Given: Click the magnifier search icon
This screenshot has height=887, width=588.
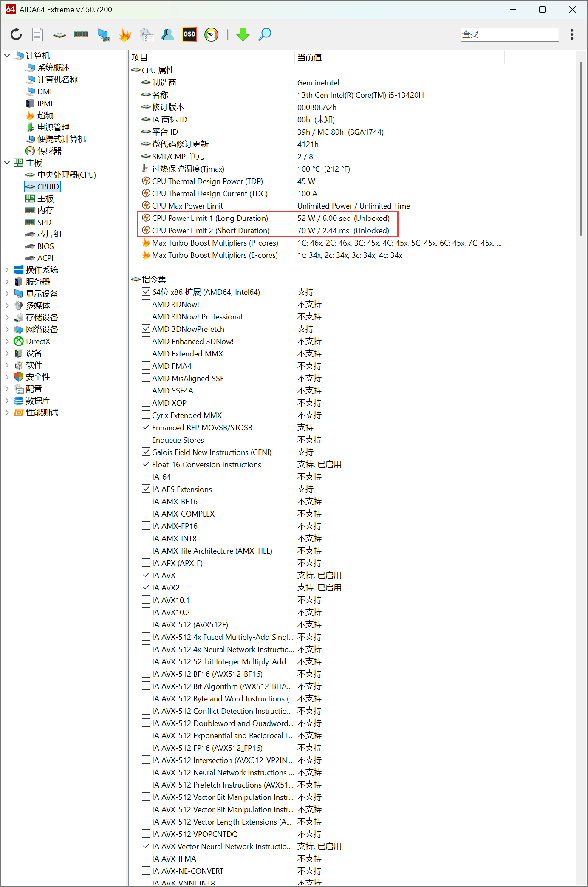Looking at the screenshot, I should (x=265, y=34).
